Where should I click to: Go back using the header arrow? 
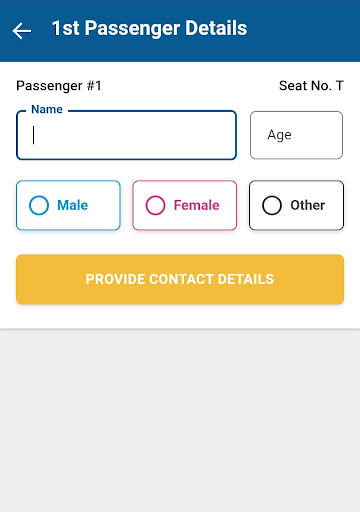click(22, 31)
